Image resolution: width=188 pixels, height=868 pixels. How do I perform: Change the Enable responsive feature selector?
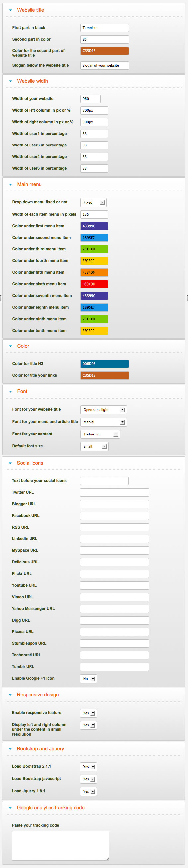(x=89, y=713)
